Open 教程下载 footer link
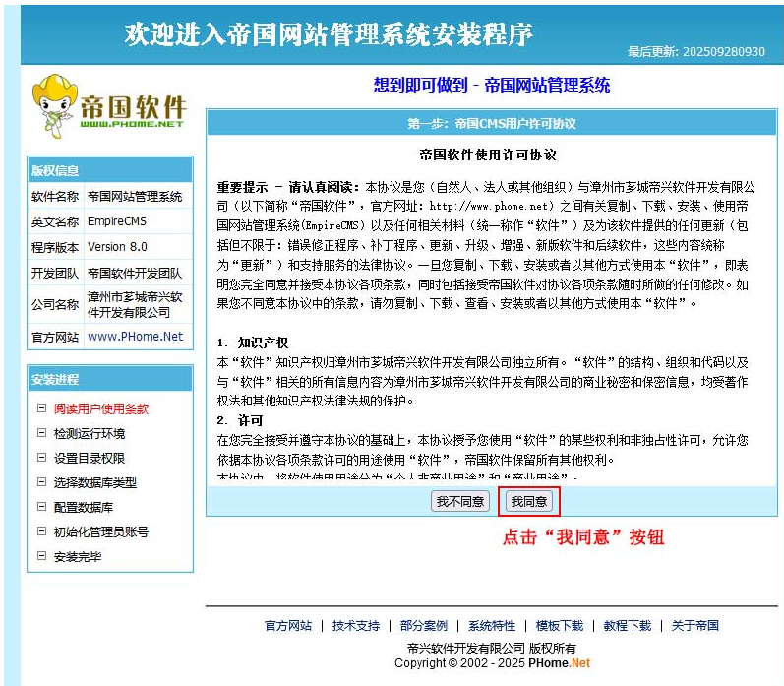 [x=627, y=625]
